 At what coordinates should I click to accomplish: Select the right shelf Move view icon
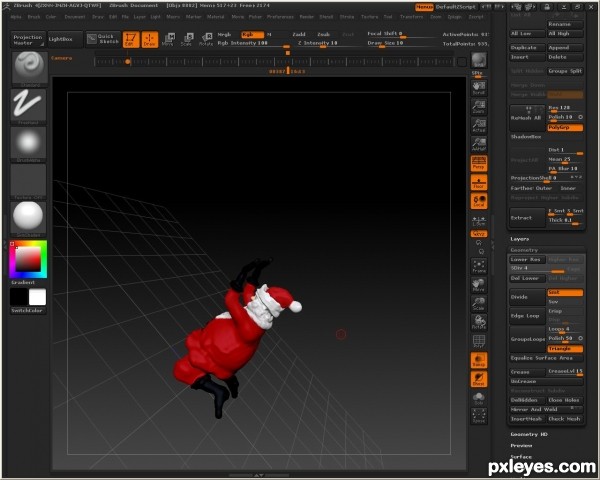tap(479, 285)
